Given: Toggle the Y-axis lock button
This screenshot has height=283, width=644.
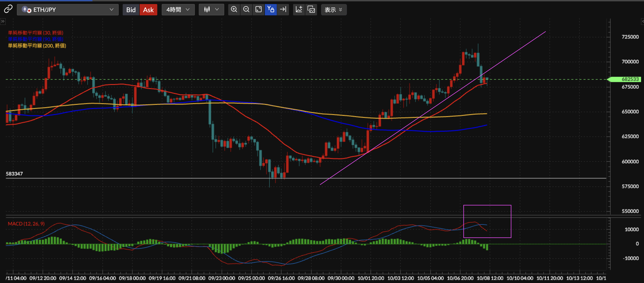Looking at the screenshot, I should point(271,9).
